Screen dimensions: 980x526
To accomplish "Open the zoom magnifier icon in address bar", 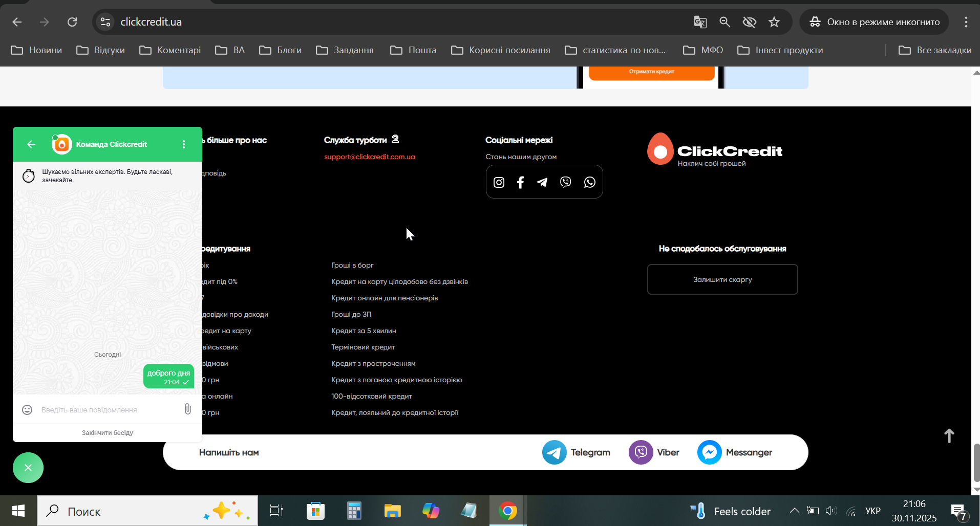I will click(725, 22).
